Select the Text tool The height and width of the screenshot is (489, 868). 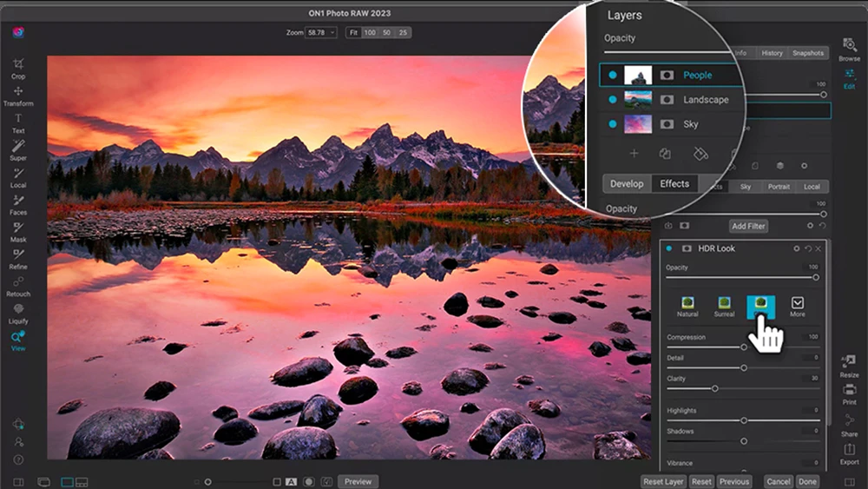[18, 123]
